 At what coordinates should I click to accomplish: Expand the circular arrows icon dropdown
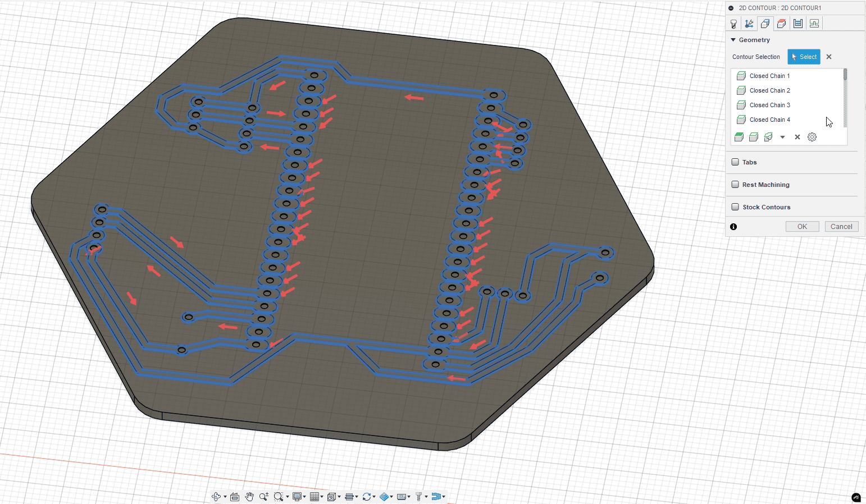click(x=374, y=497)
